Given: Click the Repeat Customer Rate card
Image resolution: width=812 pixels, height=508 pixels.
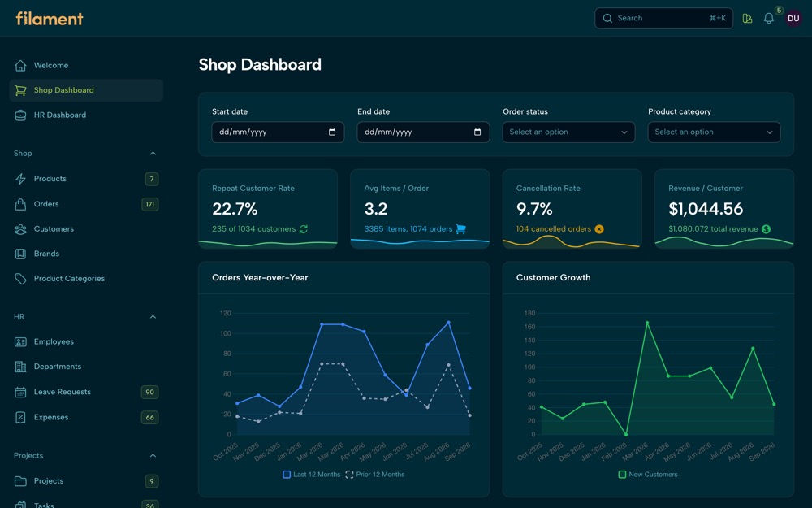Looking at the screenshot, I should click(268, 209).
